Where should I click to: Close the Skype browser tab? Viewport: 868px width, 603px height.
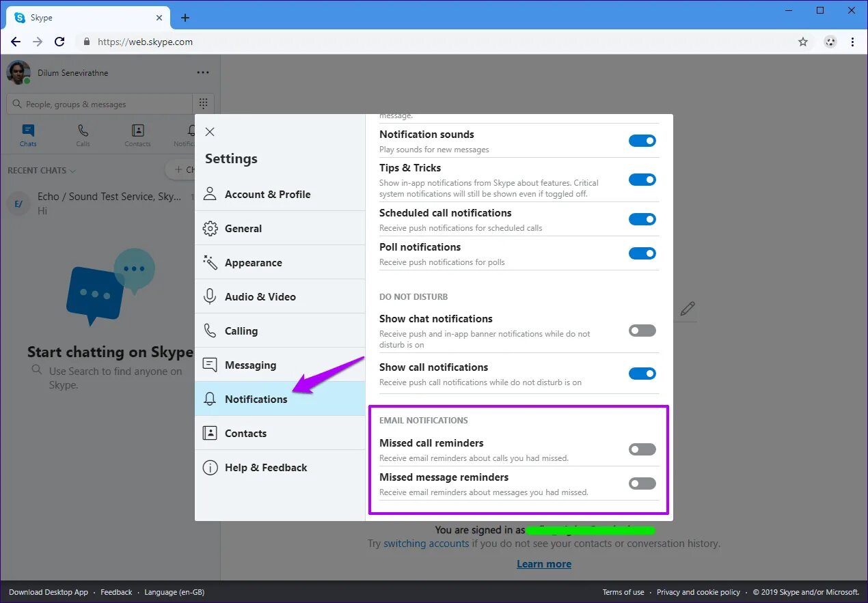pyautogui.click(x=159, y=18)
